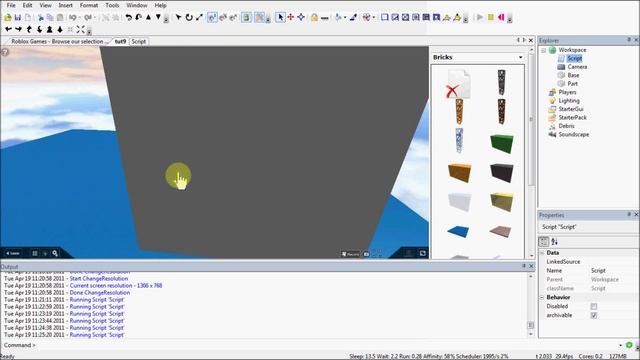
Task: Click the Name property value field
Action: 613,271
